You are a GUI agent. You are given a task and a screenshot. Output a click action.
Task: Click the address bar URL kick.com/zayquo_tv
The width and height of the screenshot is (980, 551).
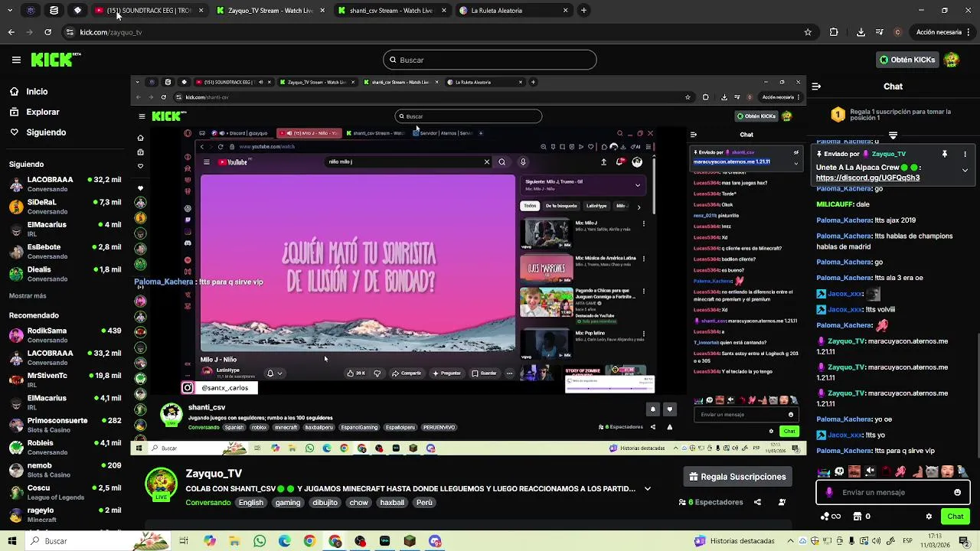coord(111,32)
